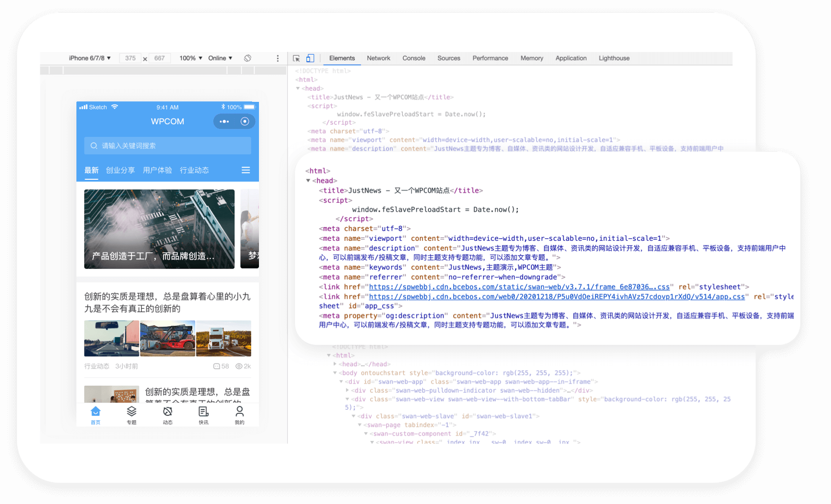This screenshot has height=504, width=831.
Task: Open second article with room thumbnail
Action: click(x=168, y=394)
